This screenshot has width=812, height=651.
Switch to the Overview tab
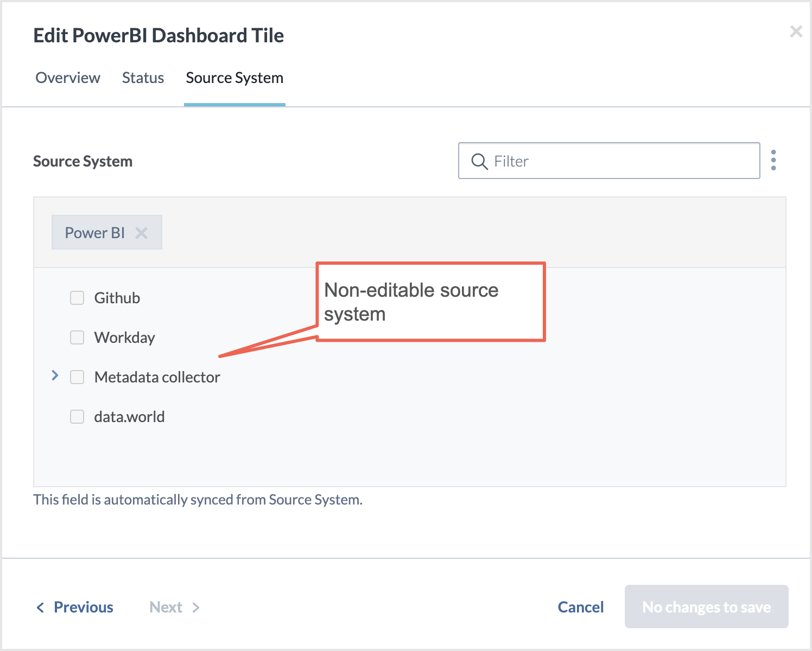tap(68, 78)
